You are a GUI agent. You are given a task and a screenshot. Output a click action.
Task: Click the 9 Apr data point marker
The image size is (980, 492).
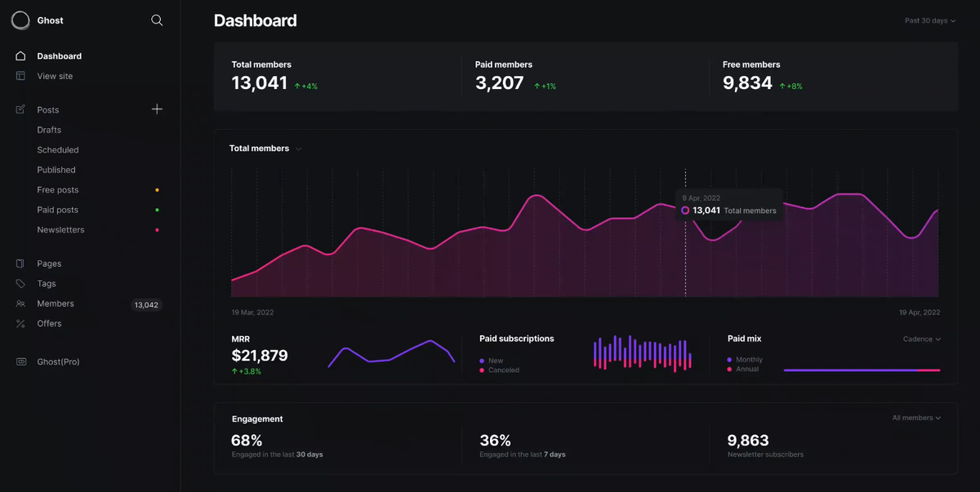coord(685,210)
